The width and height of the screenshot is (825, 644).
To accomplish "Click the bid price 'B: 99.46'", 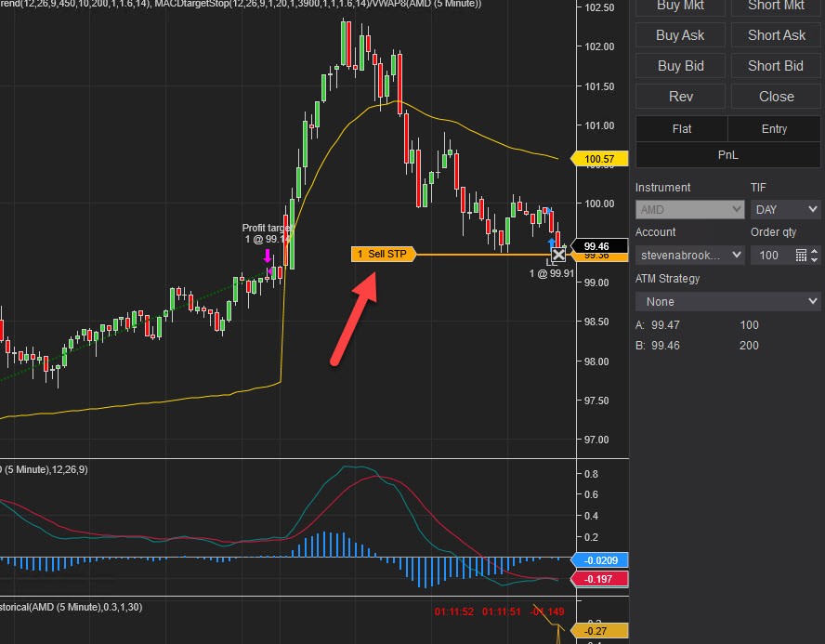I will pos(657,346).
